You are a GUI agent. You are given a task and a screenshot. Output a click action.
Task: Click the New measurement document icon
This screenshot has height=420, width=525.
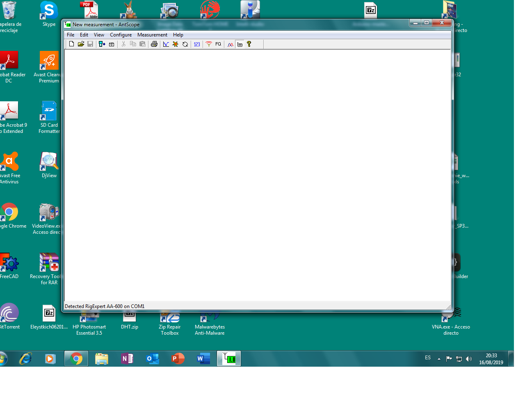click(x=71, y=44)
